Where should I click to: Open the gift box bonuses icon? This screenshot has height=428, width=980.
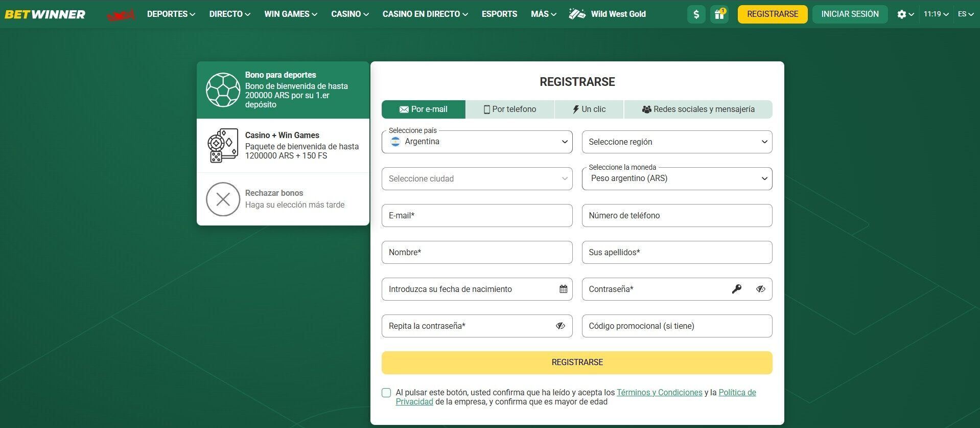click(x=719, y=14)
